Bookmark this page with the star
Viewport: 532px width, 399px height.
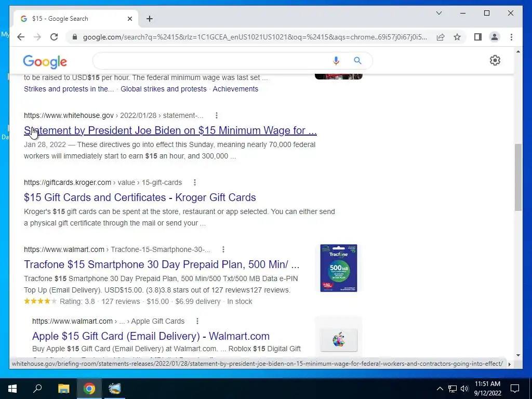tap(457, 37)
